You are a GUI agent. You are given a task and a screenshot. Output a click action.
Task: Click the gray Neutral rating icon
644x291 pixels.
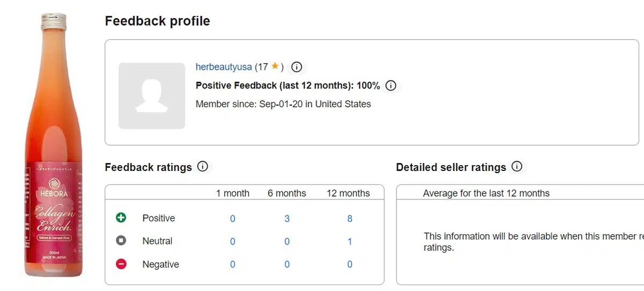121,241
